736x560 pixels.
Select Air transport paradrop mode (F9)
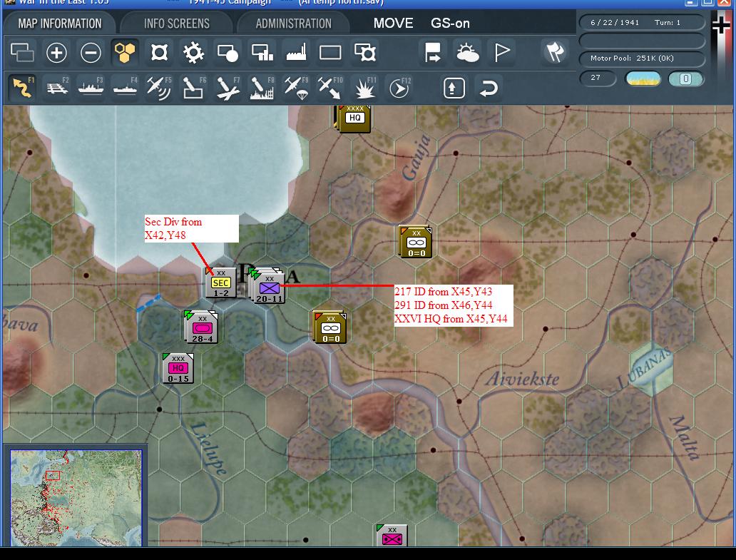pyautogui.click(x=296, y=88)
